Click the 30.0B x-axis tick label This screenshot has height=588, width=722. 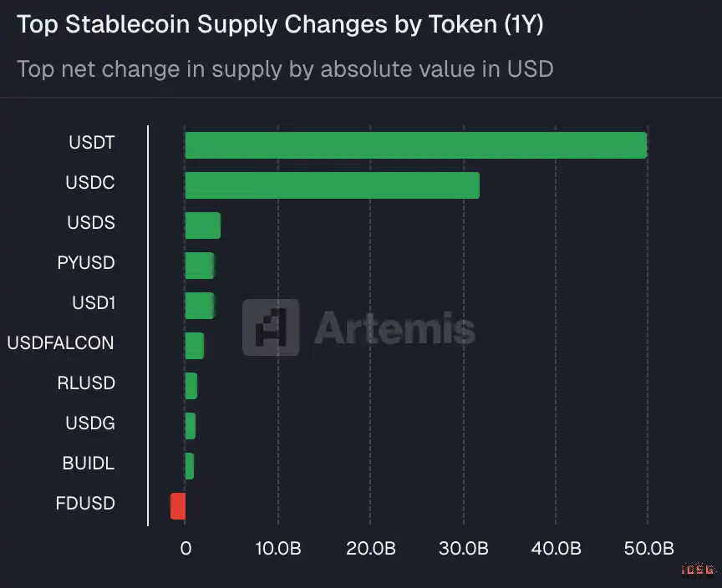point(463,549)
